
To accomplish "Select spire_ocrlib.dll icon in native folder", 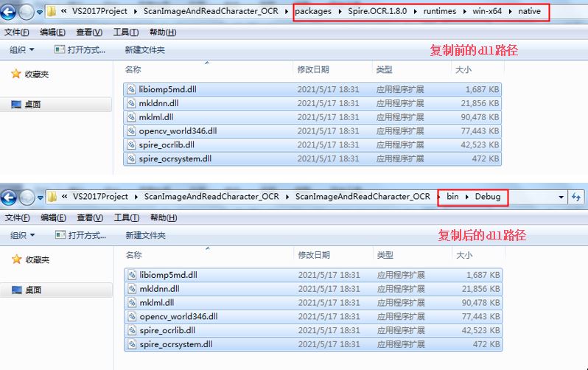I will click(131, 145).
